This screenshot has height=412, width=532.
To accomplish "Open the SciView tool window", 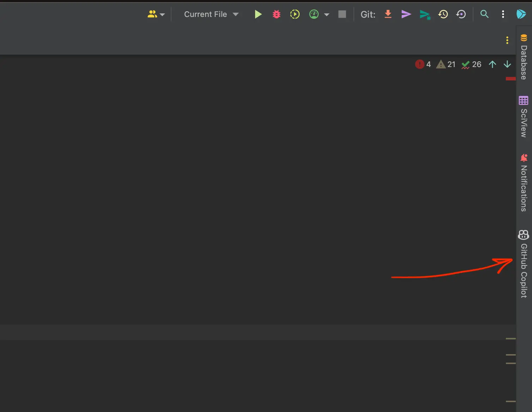I will click(524, 116).
